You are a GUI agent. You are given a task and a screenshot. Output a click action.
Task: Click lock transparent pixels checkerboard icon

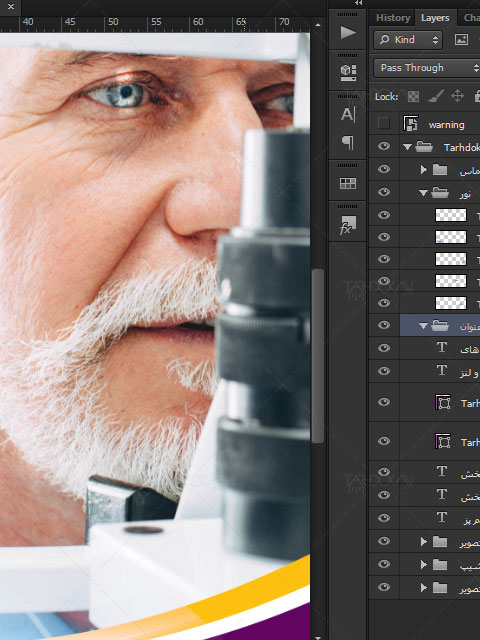413,97
